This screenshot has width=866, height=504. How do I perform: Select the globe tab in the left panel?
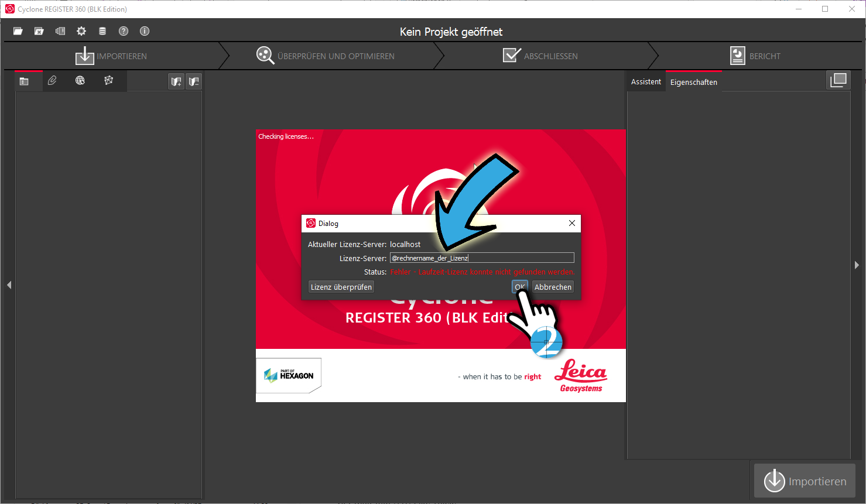80,81
